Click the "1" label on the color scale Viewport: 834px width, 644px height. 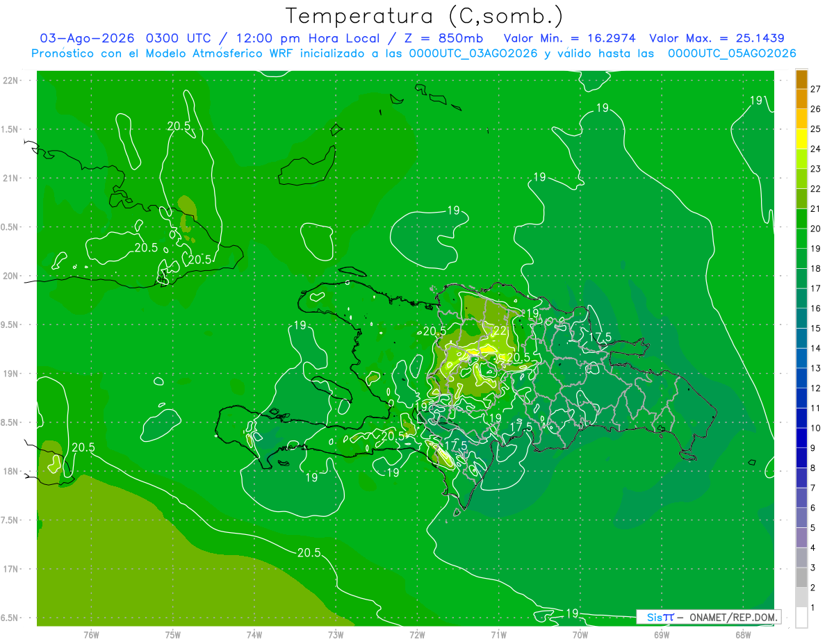(813, 608)
